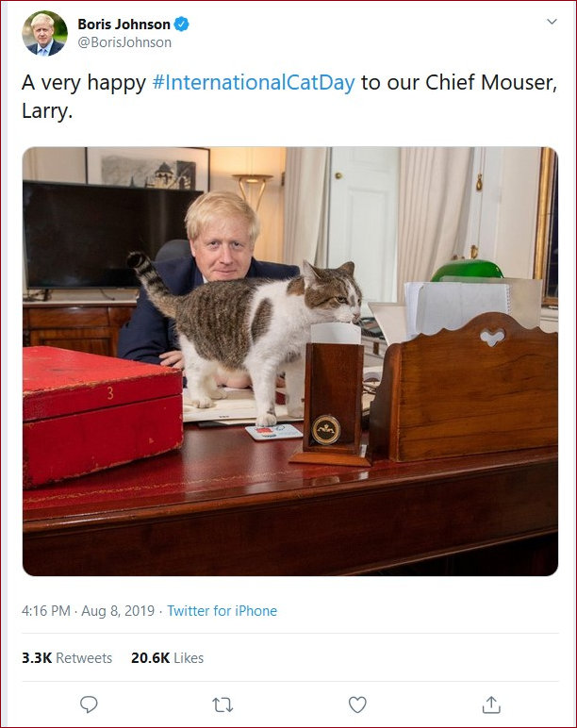Viewport: 577px width, 728px height.
Task: Open the tweet's attached photo
Action: [x=289, y=361]
